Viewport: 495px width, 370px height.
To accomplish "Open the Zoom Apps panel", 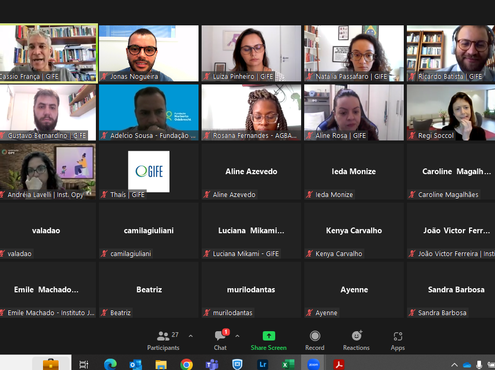I will [398, 341].
